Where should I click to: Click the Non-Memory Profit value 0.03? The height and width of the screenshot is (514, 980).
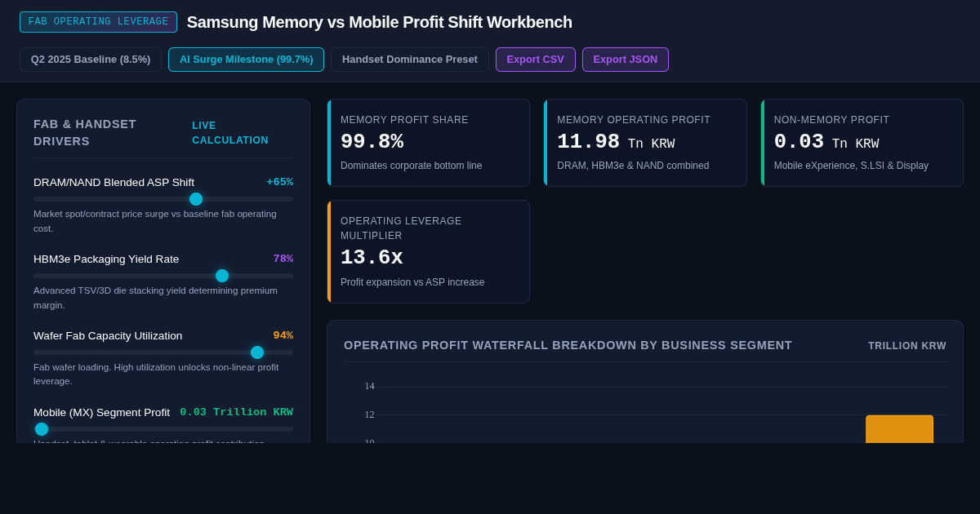[799, 142]
